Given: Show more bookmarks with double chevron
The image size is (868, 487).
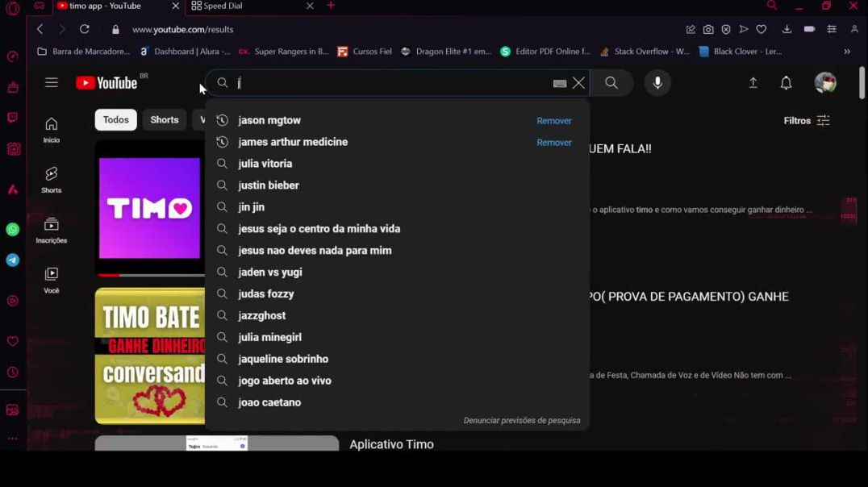Looking at the screenshot, I should [x=847, y=52].
